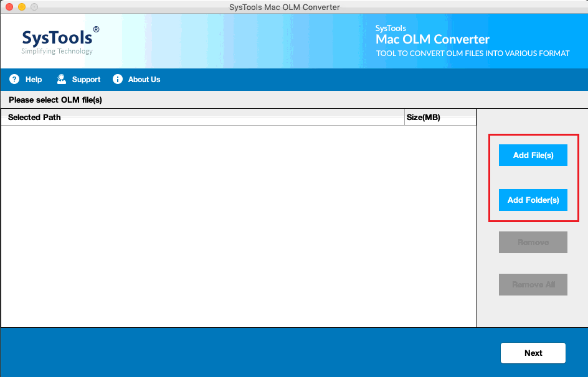Viewport: 588px width, 377px height.
Task: Click the Support person icon
Action: (x=62, y=79)
